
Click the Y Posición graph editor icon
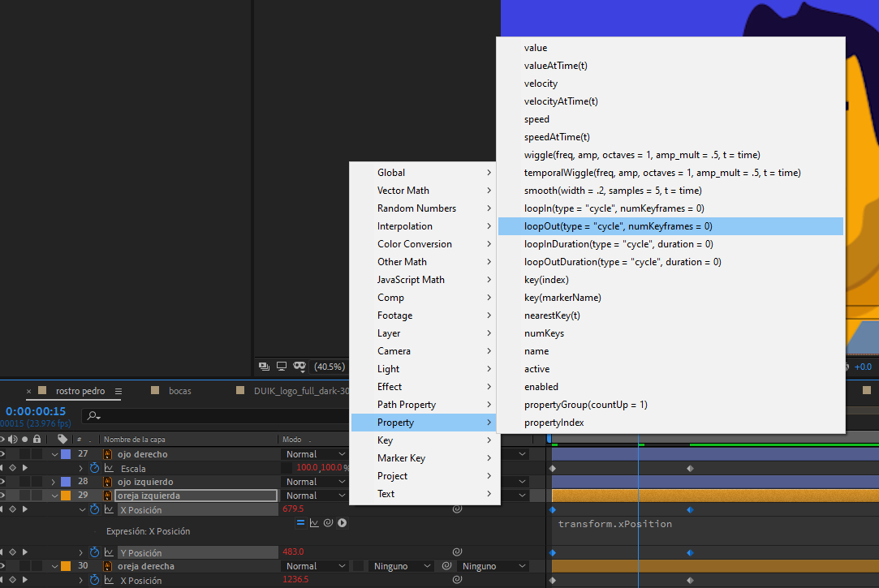click(x=109, y=553)
